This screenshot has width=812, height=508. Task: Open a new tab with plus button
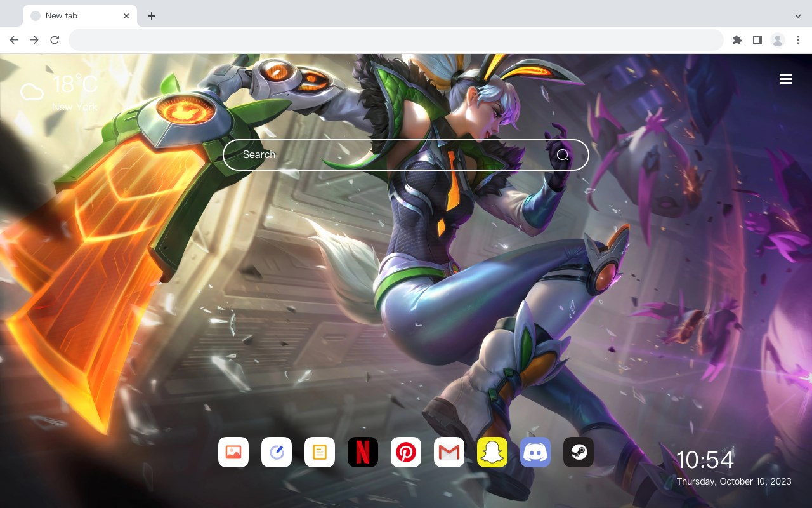pos(151,16)
